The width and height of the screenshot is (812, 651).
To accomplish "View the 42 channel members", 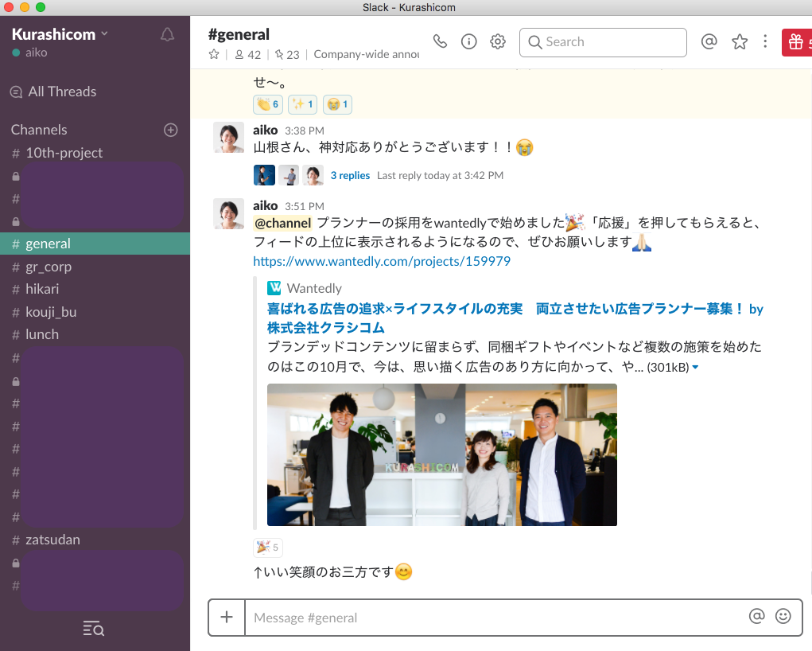I will 248,54.
